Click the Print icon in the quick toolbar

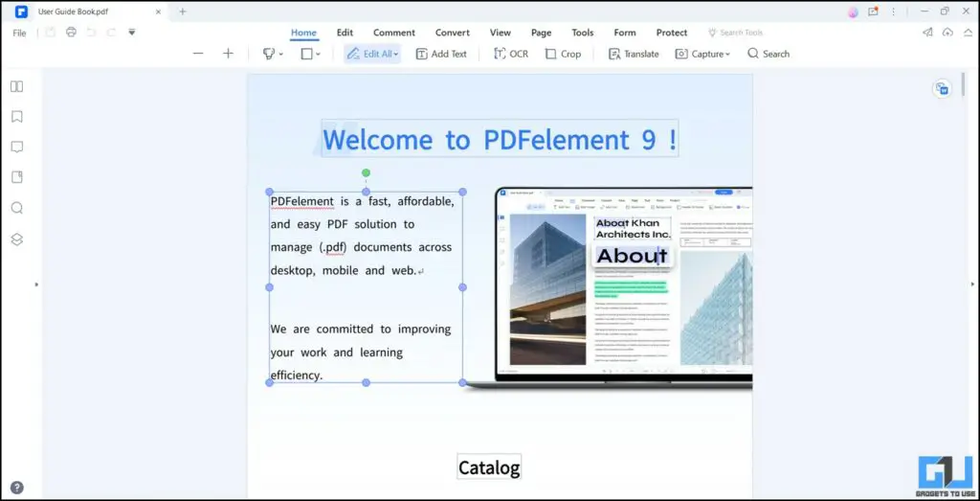click(71, 32)
